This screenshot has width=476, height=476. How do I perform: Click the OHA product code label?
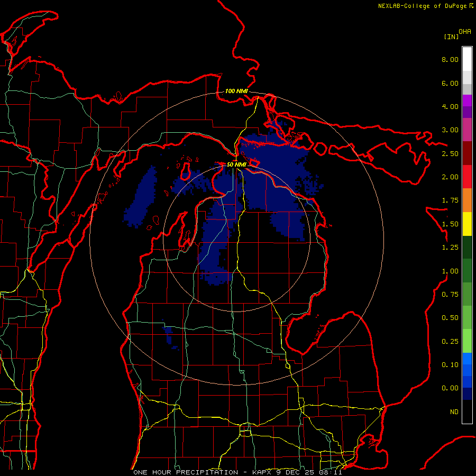click(465, 32)
